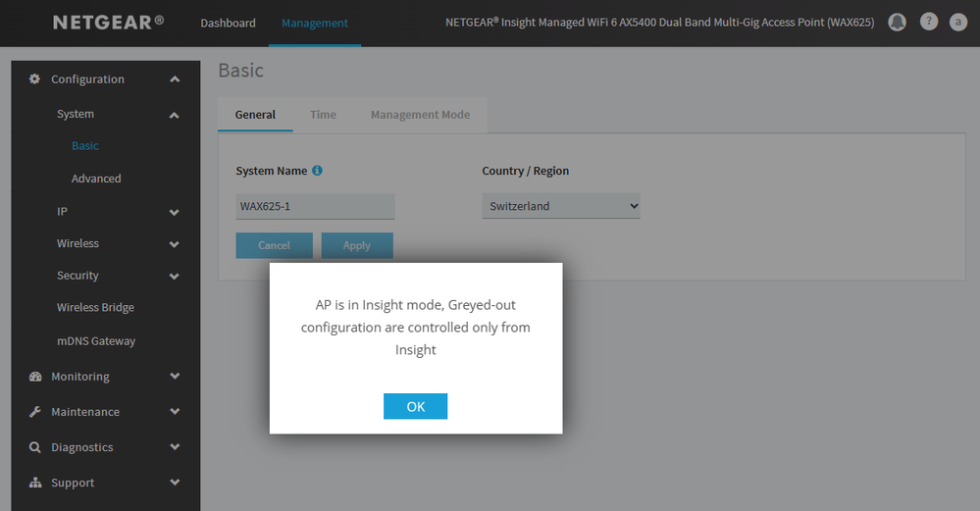
Task: Click the System Name input field
Action: tap(315, 206)
